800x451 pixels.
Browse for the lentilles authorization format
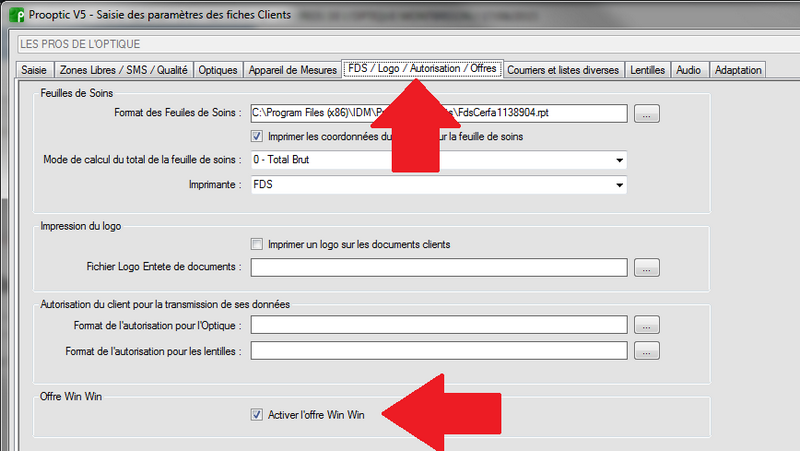click(647, 350)
